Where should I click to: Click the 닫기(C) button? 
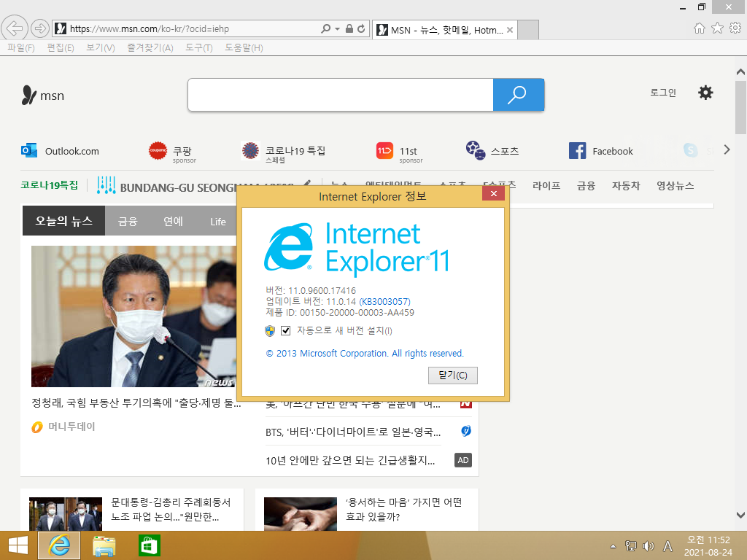(452, 376)
